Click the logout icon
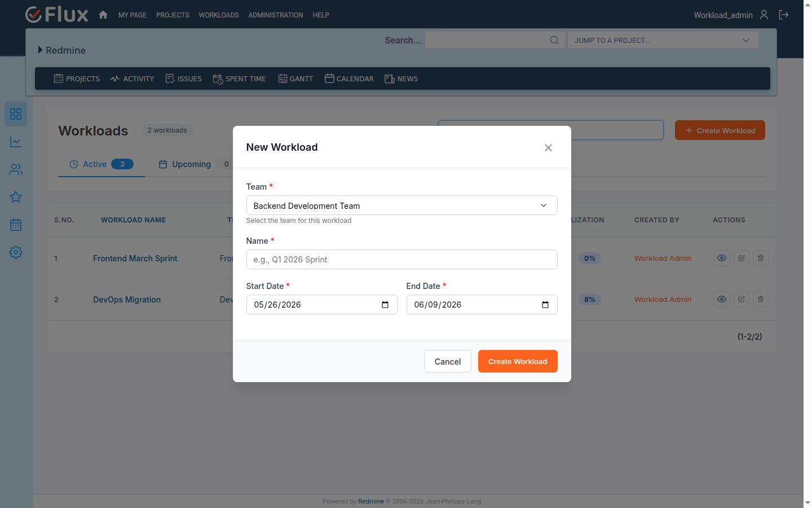The height and width of the screenshot is (508, 812). coord(784,15)
